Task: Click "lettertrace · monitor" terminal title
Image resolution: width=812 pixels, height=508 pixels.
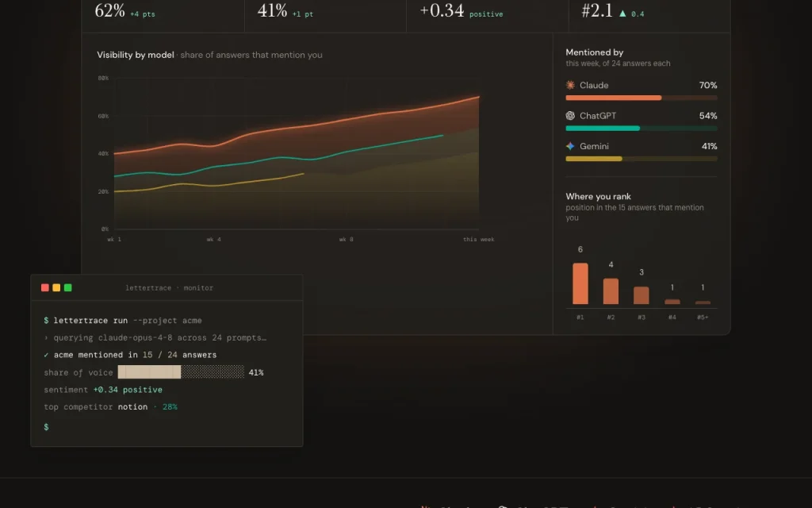Action: (170, 287)
